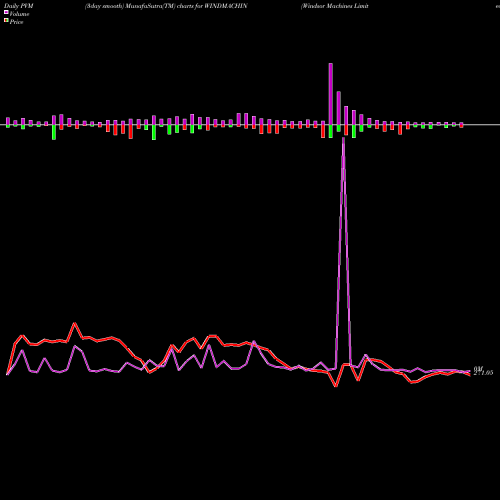Click the Price legend color swatch

[x=6, y=21]
